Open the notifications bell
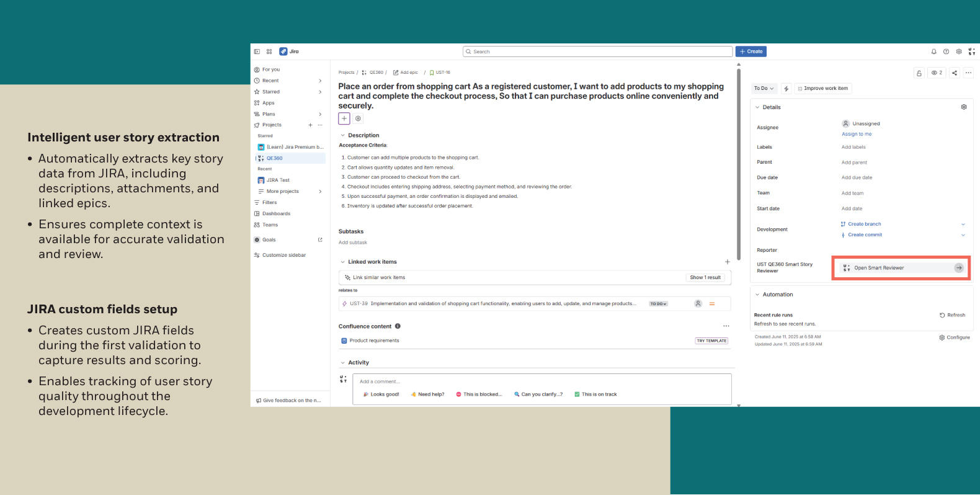Screen dimensions: 980x495 [933, 51]
